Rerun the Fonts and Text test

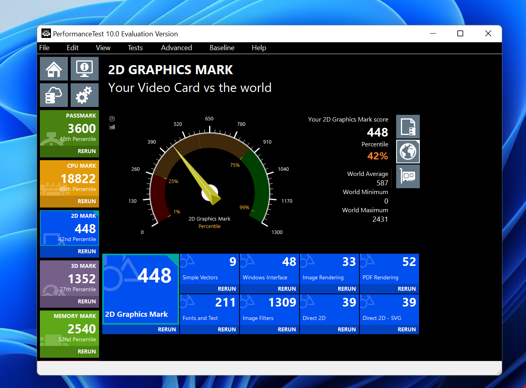tap(227, 329)
